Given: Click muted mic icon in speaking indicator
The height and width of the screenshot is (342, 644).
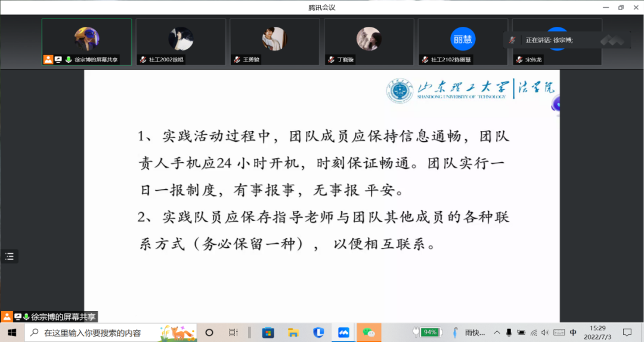Looking at the screenshot, I should pyautogui.click(x=512, y=40).
